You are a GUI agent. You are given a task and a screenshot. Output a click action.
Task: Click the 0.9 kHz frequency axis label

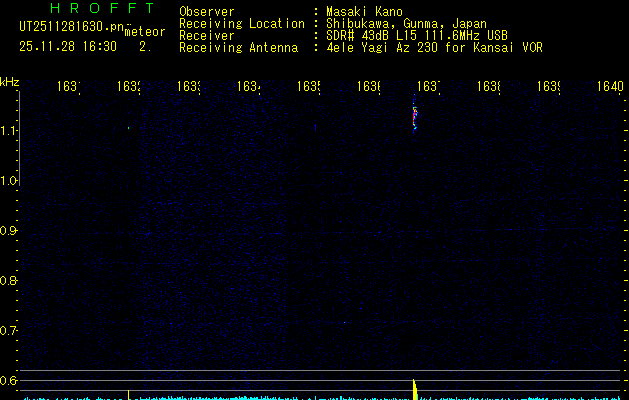pyautogui.click(x=9, y=231)
